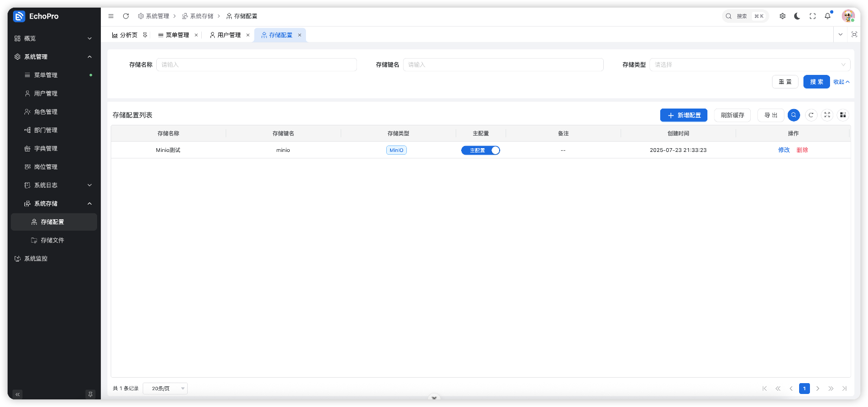Open the 存储类型 select dropdown
868x407 pixels.
pyautogui.click(x=749, y=65)
